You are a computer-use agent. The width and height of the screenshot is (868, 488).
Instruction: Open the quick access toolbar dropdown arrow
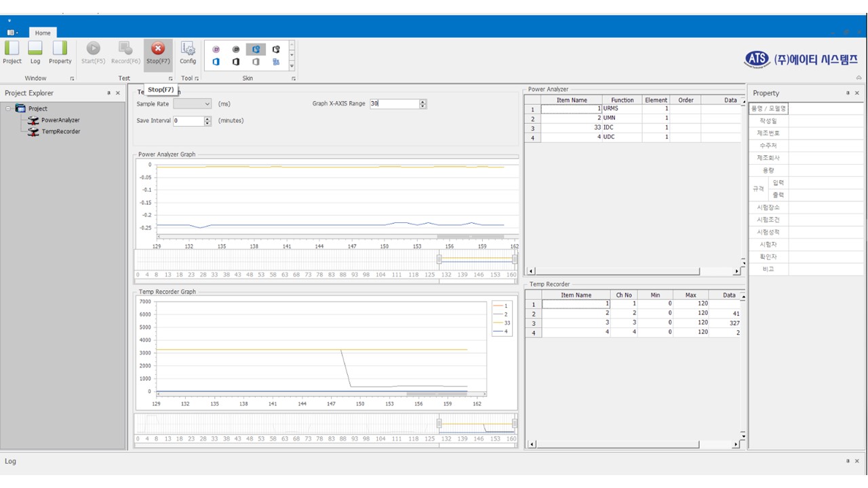9,20
